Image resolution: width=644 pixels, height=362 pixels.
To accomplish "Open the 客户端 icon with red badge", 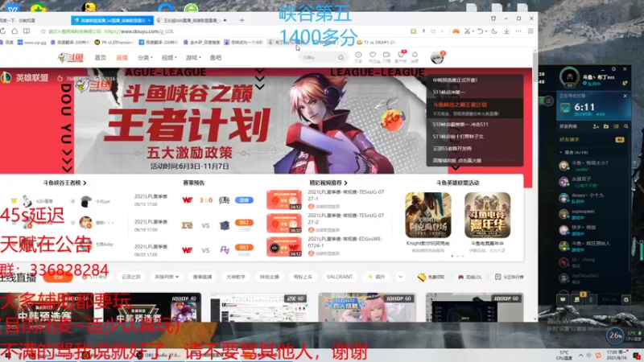I will pos(401,56).
